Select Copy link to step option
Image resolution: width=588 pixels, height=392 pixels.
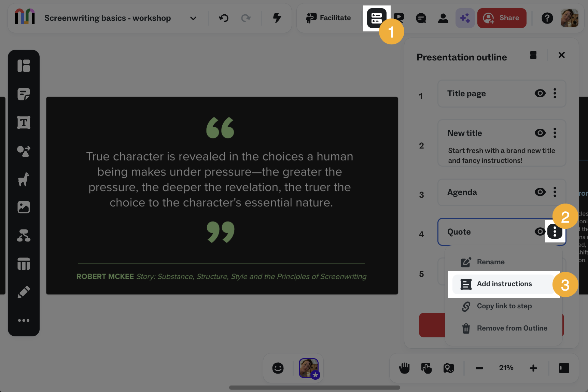click(504, 306)
